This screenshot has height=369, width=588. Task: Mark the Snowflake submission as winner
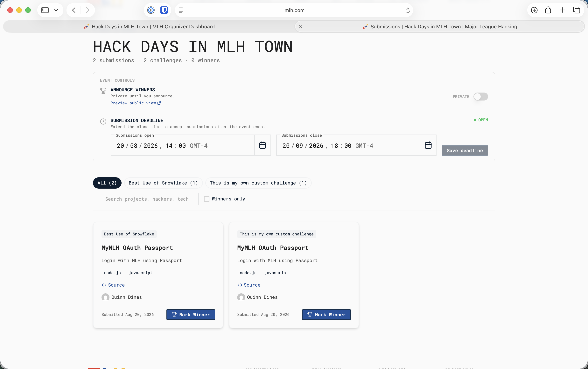(191, 315)
